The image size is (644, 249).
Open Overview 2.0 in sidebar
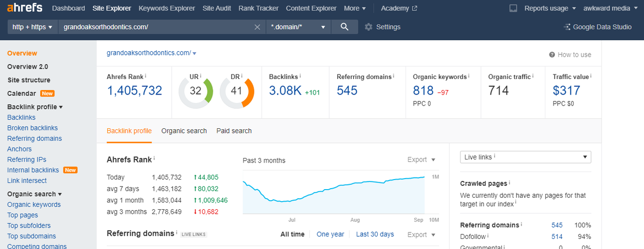(28, 67)
